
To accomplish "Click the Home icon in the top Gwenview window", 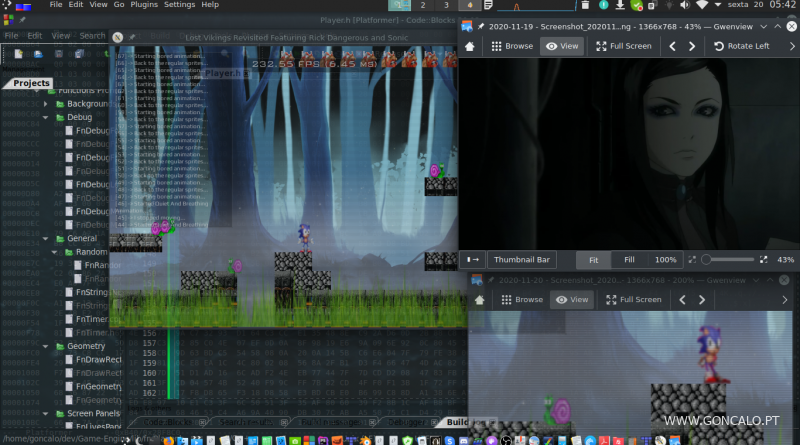I will pyautogui.click(x=470, y=46).
